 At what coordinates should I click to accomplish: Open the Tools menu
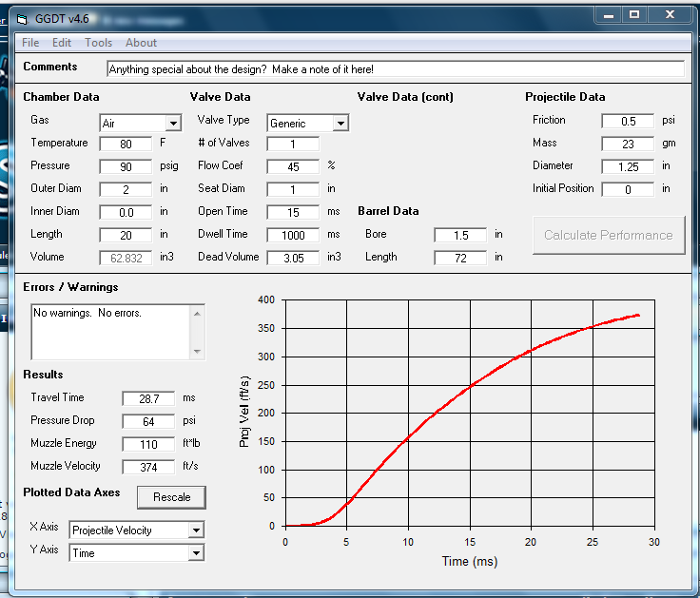click(98, 43)
